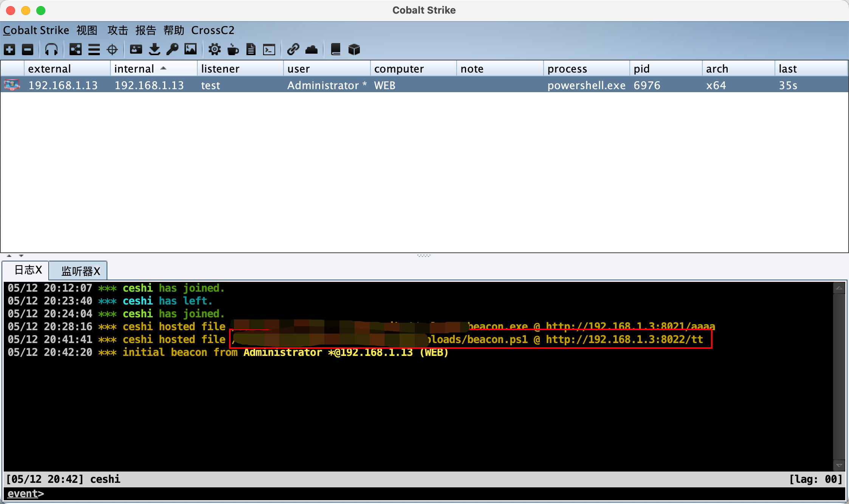Select the Administrator * user cell
The height and width of the screenshot is (504, 849).
[327, 85]
